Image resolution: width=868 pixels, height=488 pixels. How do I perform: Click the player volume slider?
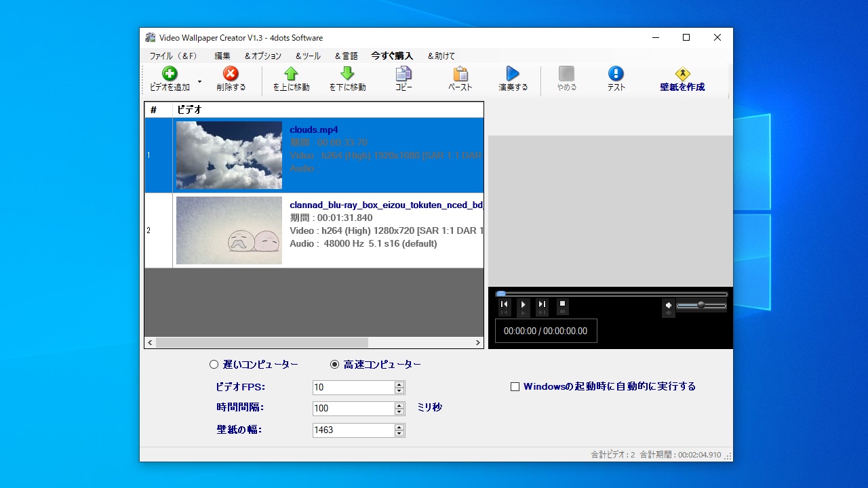tap(702, 306)
